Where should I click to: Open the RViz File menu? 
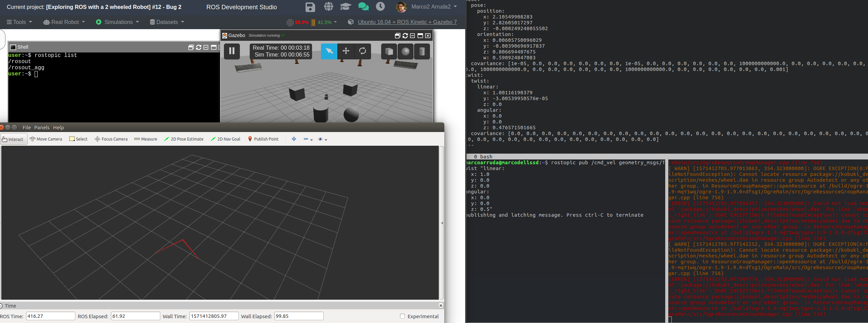tap(26, 128)
